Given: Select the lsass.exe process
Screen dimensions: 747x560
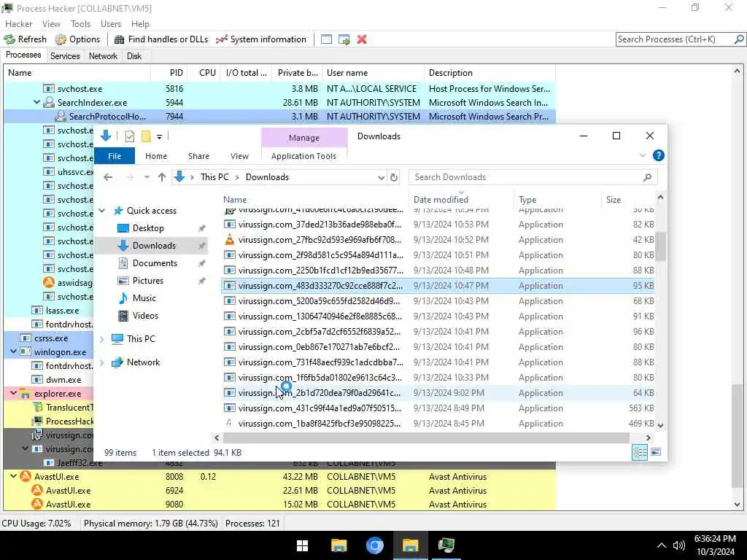Looking at the screenshot, I should click(x=63, y=311).
